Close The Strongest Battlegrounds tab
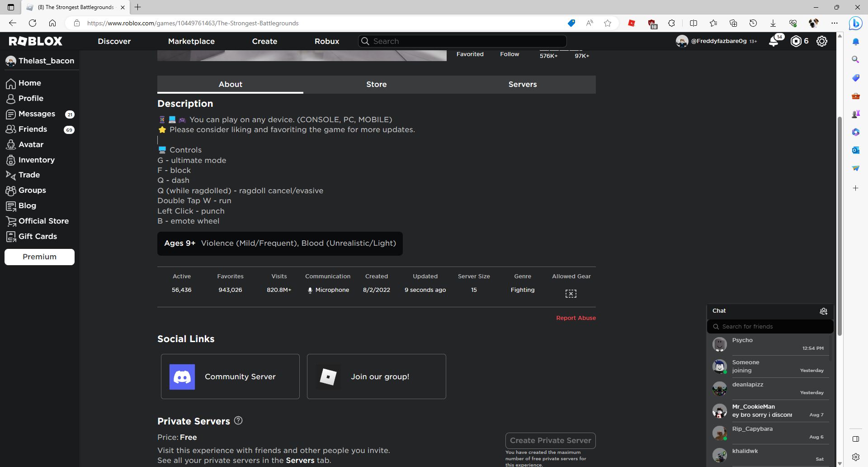Viewport: 868px width, 467px height. tap(123, 7)
